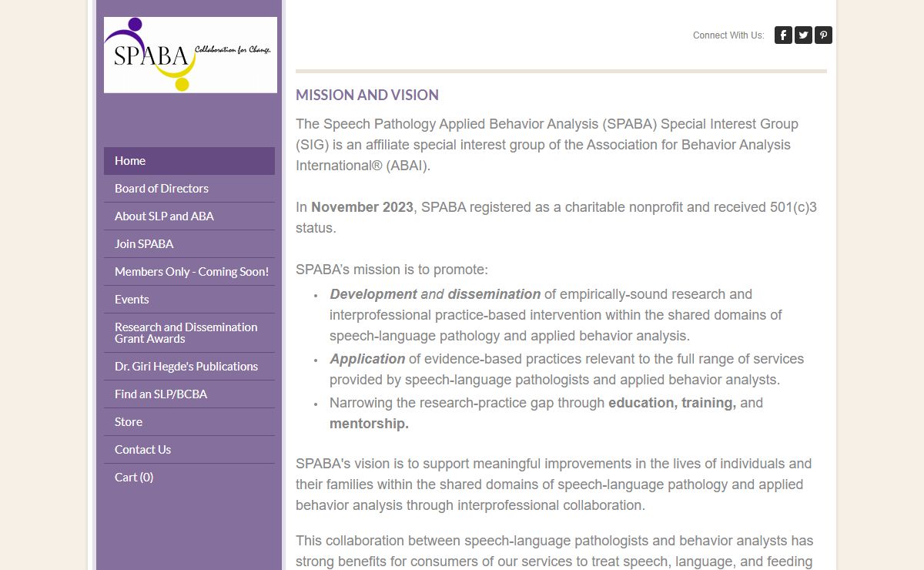The height and width of the screenshot is (570, 924).
Task: View Dr. Giri Hegde's Publications
Action: tap(189, 367)
